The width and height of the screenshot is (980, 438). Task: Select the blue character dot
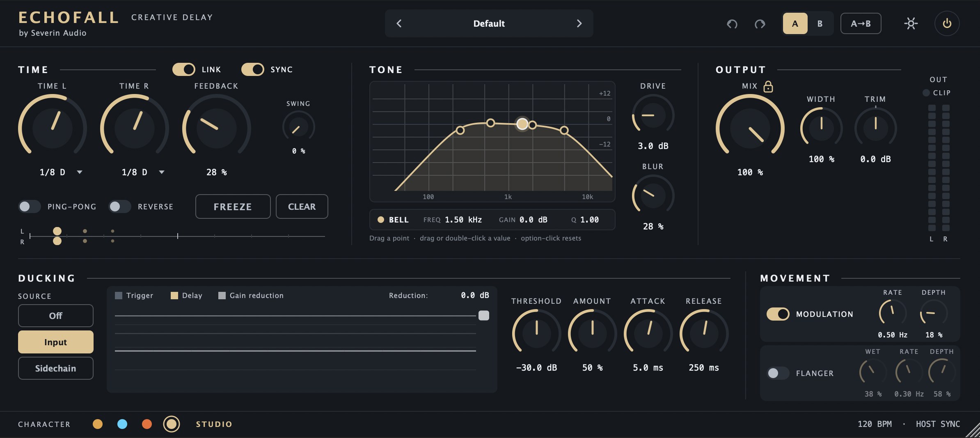click(x=122, y=424)
